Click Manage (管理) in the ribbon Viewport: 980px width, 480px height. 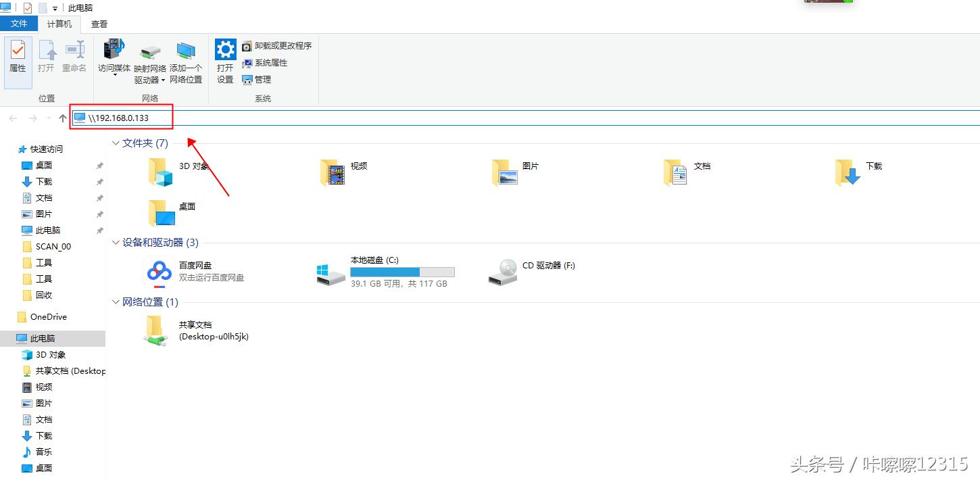(x=257, y=80)
